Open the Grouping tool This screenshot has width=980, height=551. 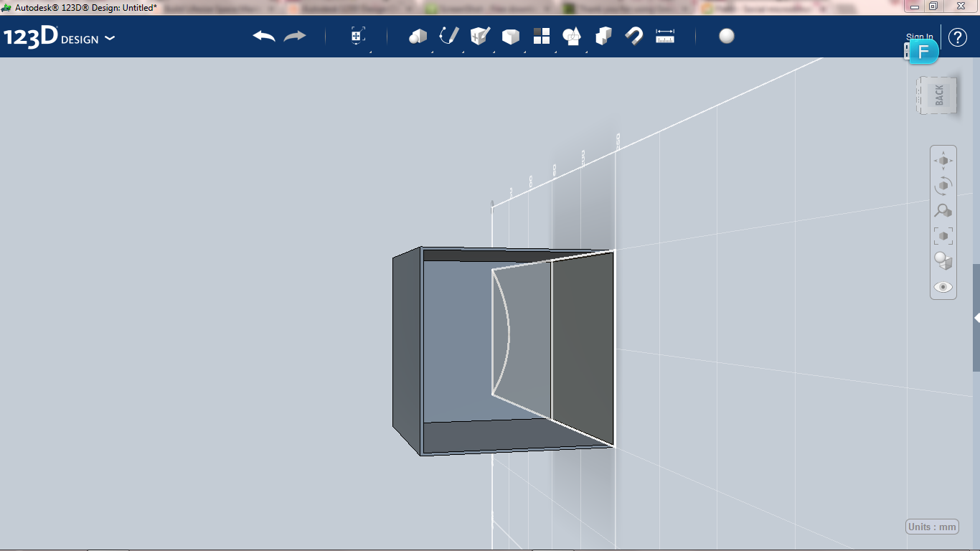coord(572,37)
